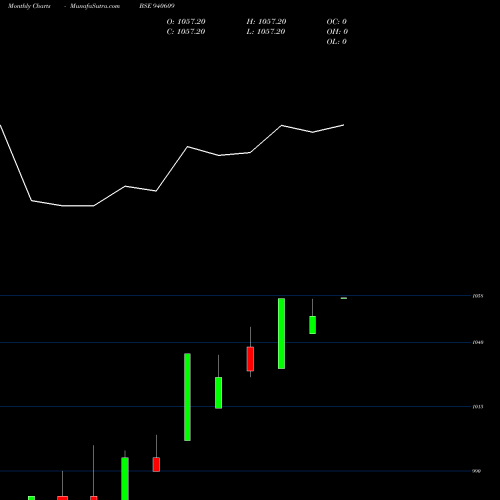This screenshot has height=500, width=500.
Task: Click the 990 price axis label
Action: [477, 471]
